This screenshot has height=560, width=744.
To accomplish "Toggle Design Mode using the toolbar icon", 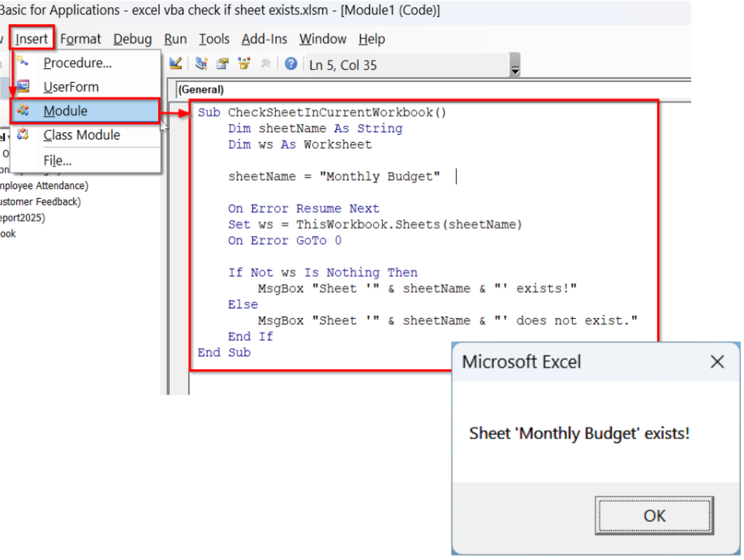I will point(175,64).
